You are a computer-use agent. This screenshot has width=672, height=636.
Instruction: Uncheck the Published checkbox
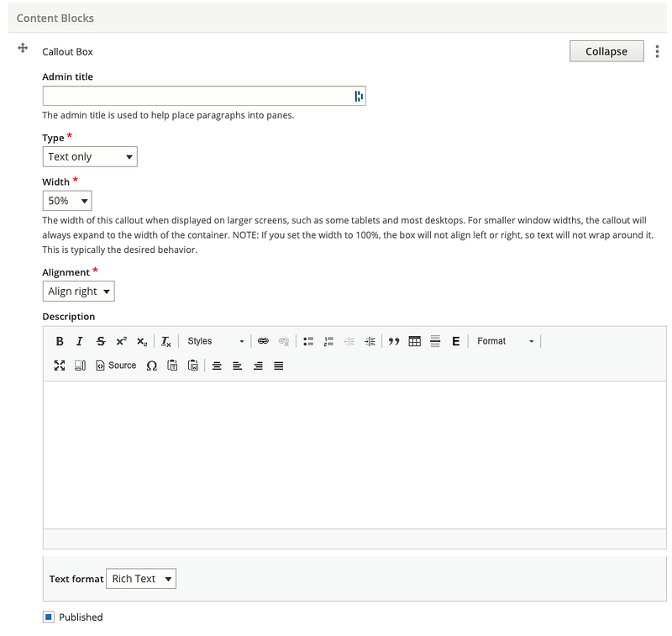click(49, 617)
